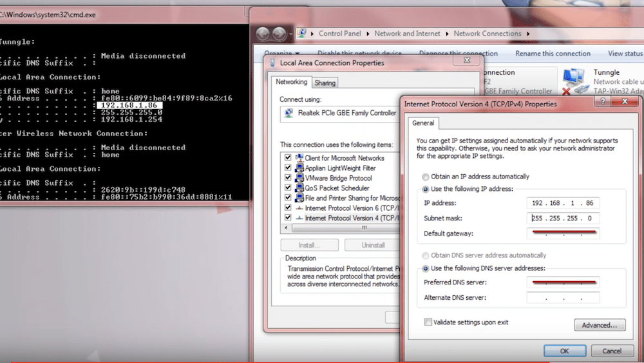Select Obtain an IP address automatically
The height and width of the screenshot is (363, 644).
[426, 177]
